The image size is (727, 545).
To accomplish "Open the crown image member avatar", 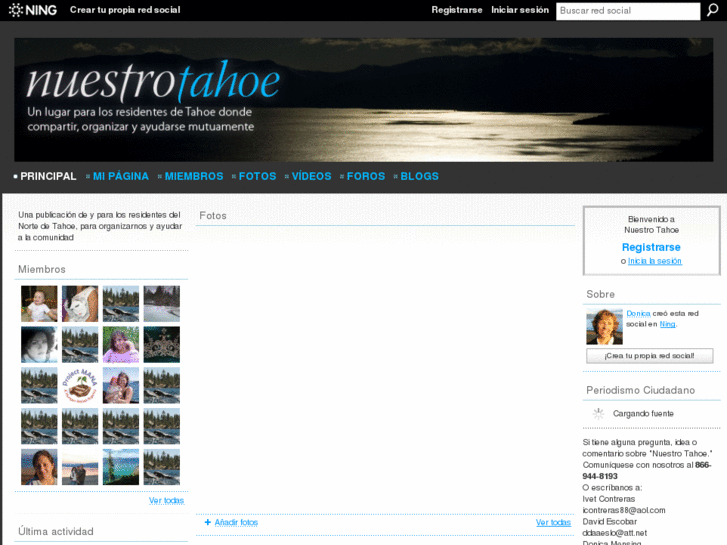I will 161,344.
